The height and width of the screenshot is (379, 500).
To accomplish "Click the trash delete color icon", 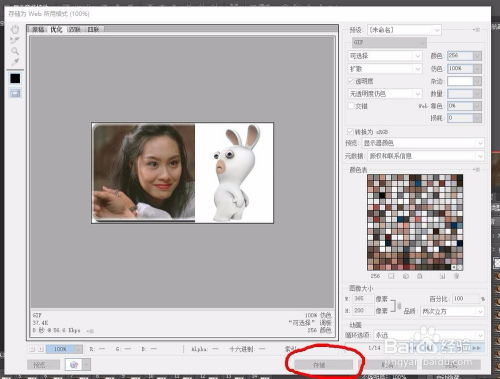I will 457,276.
